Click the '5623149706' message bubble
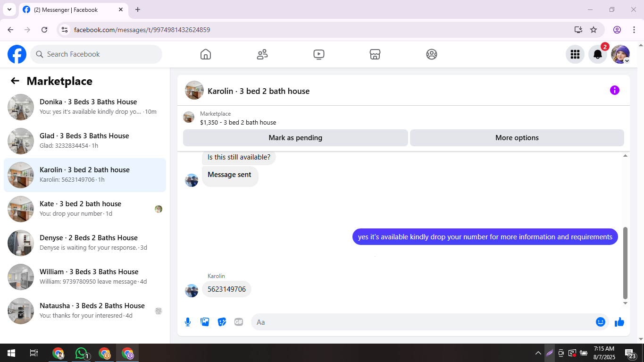 coord(226,289)
